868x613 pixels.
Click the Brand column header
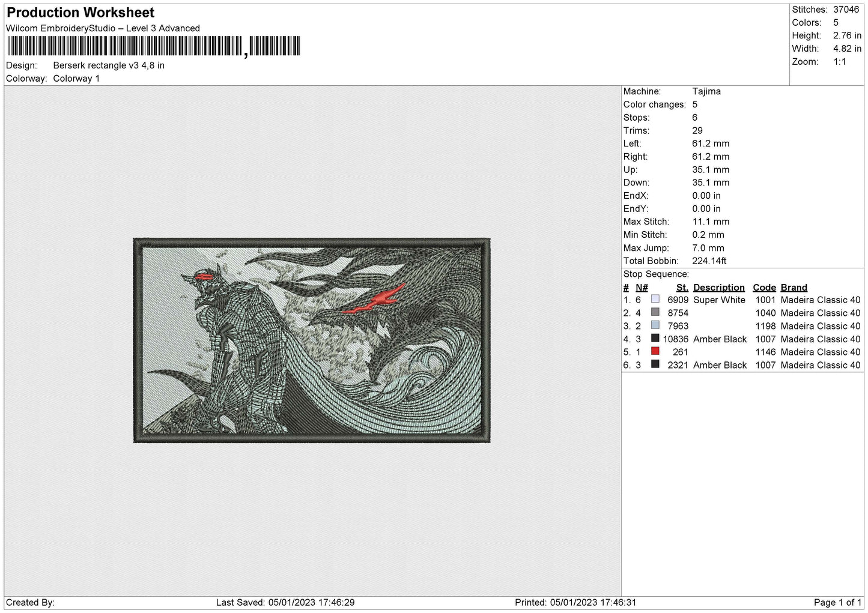pos(794,288)
